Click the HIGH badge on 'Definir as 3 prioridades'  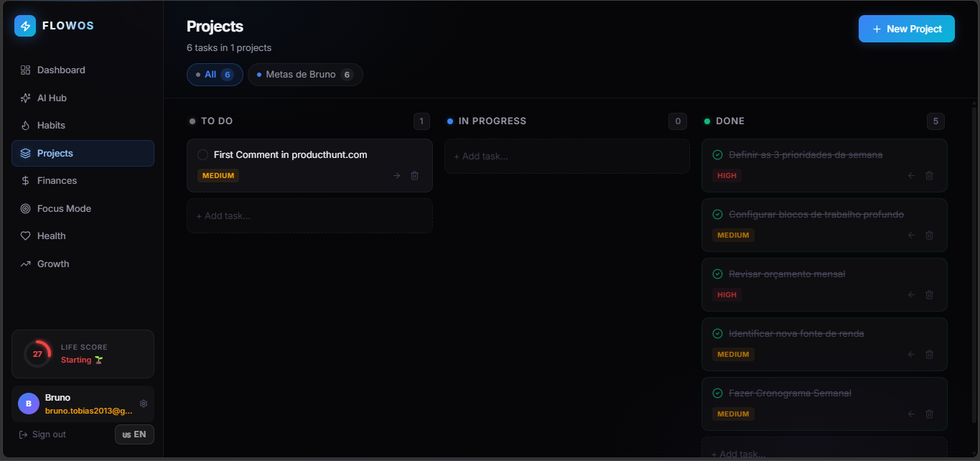[727, 175]
